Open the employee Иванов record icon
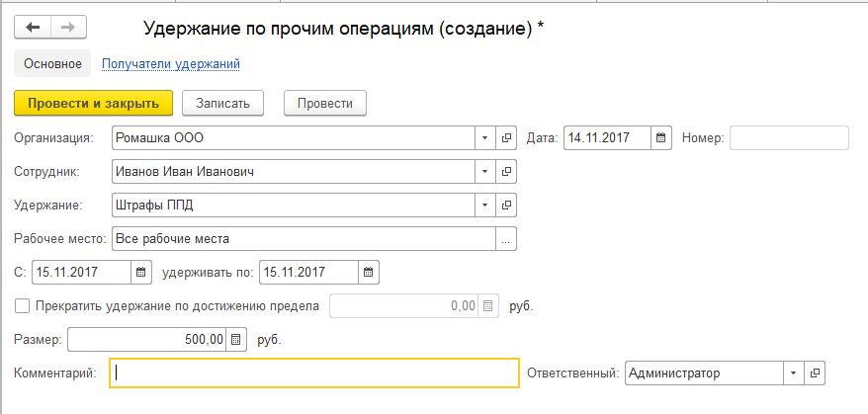 click(506, 172)
